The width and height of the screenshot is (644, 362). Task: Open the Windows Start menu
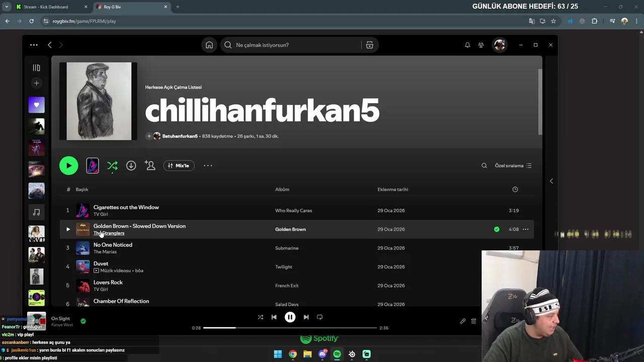tap(278, 354)
